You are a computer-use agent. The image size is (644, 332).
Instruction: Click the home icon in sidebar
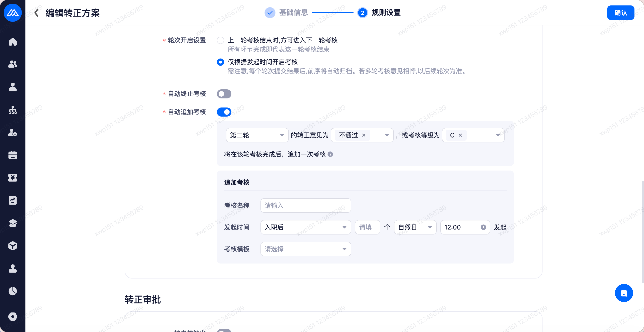pos(12,42)
